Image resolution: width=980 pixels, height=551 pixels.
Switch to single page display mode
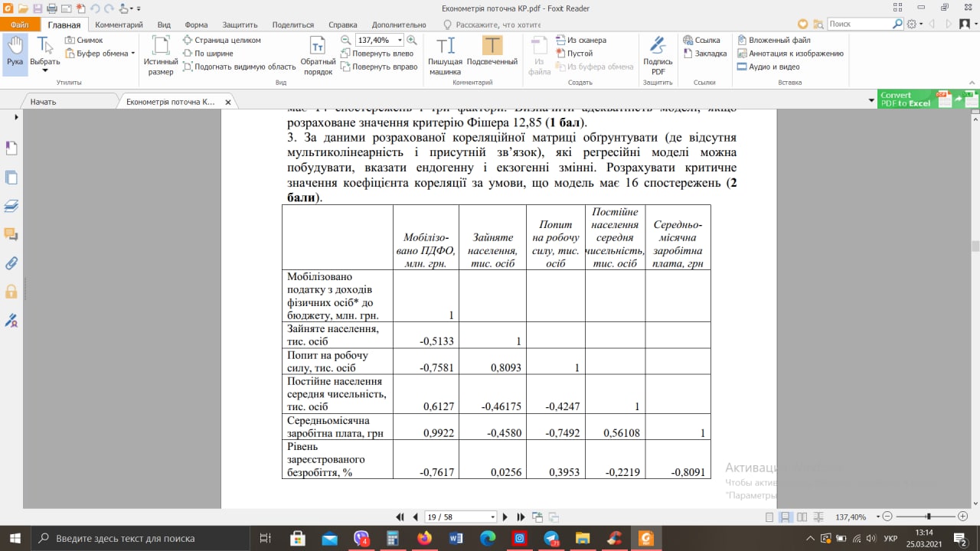769,517
